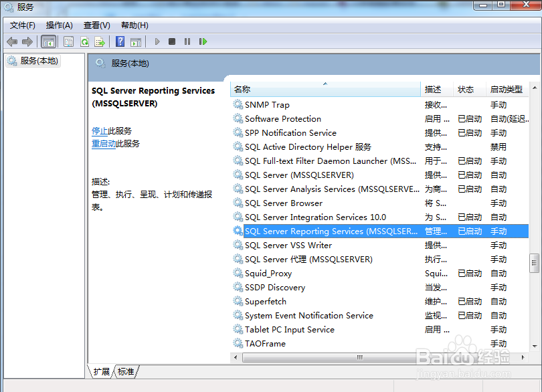
Task: Open the 查看(V) menu
Action: coord(97,25)
